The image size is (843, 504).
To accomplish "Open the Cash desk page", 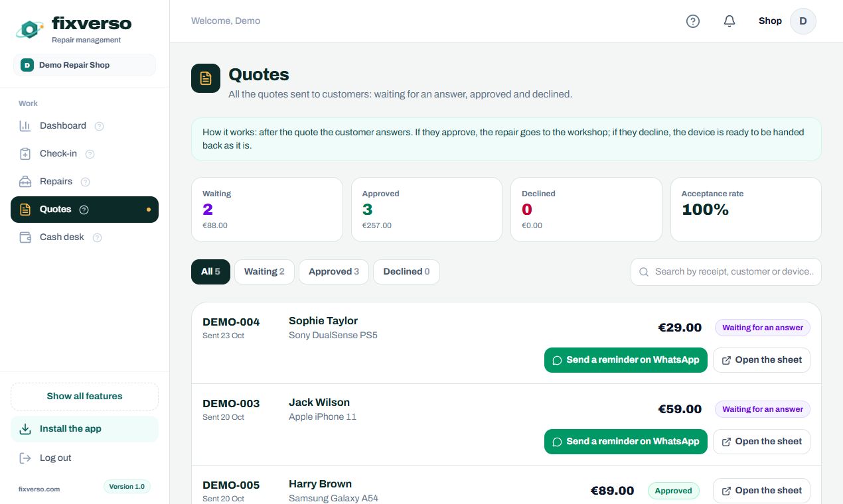I will tap(84, 237).
